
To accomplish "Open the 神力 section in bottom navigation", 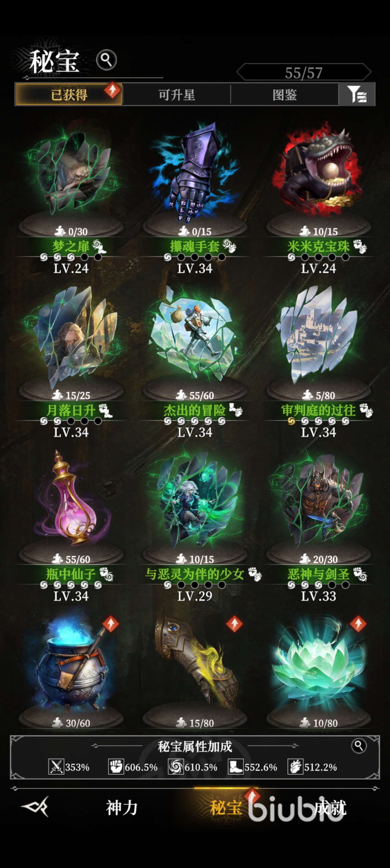I will 122,808.
